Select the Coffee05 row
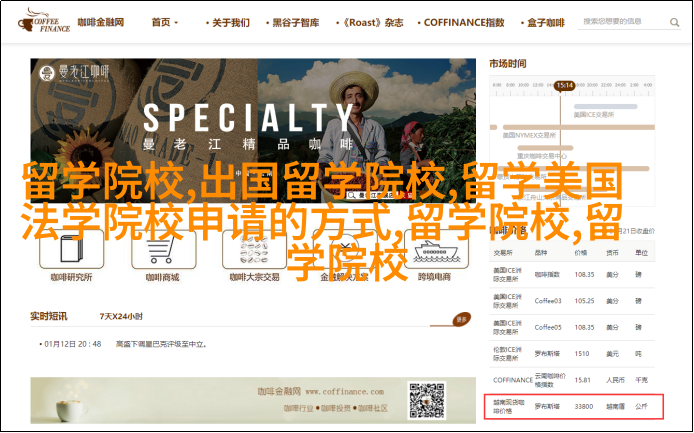The image size is (694, 433). coord(572,328)
